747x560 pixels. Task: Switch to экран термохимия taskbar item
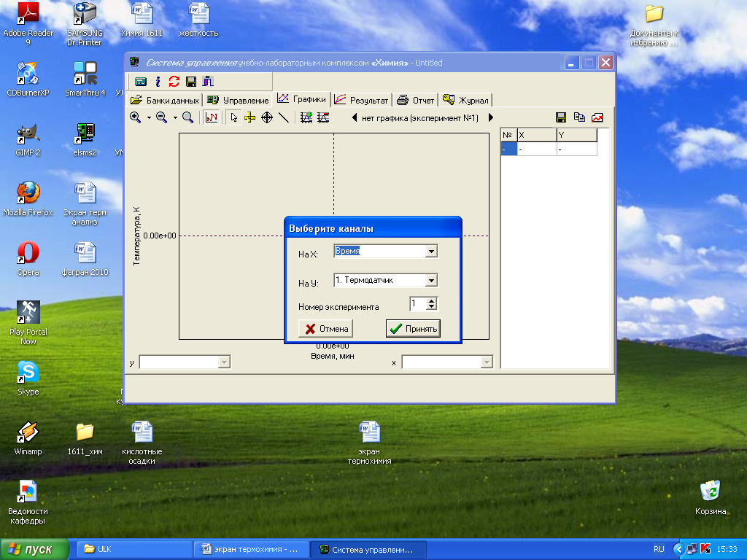click(x=252, y=549)
